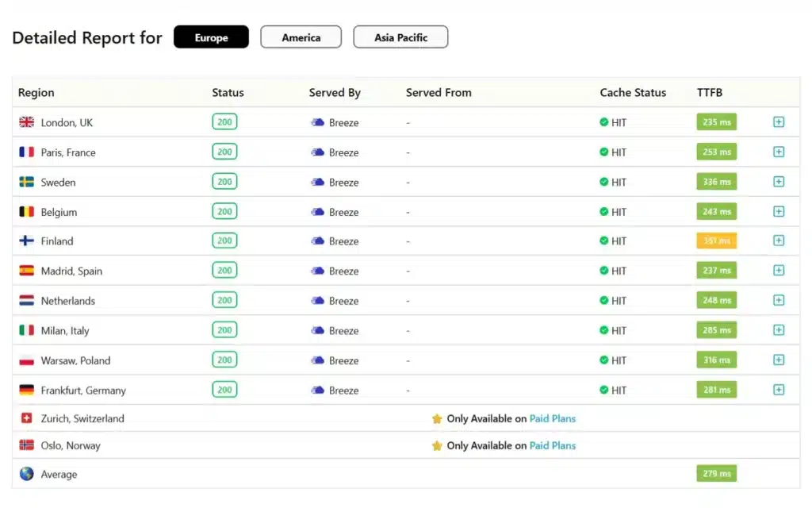Expand details for Warsaw, Poland row

pyautogui.click(x=779, y=360)
